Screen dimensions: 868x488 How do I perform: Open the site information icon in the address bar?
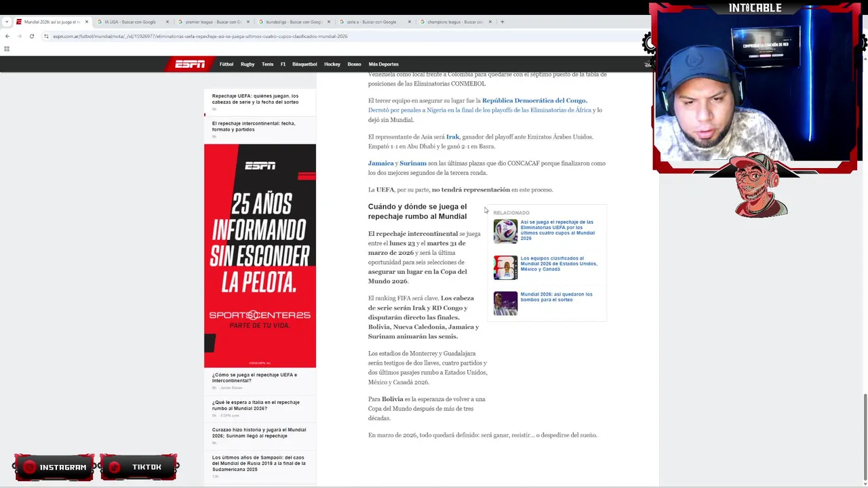click(x=46, y=36)
